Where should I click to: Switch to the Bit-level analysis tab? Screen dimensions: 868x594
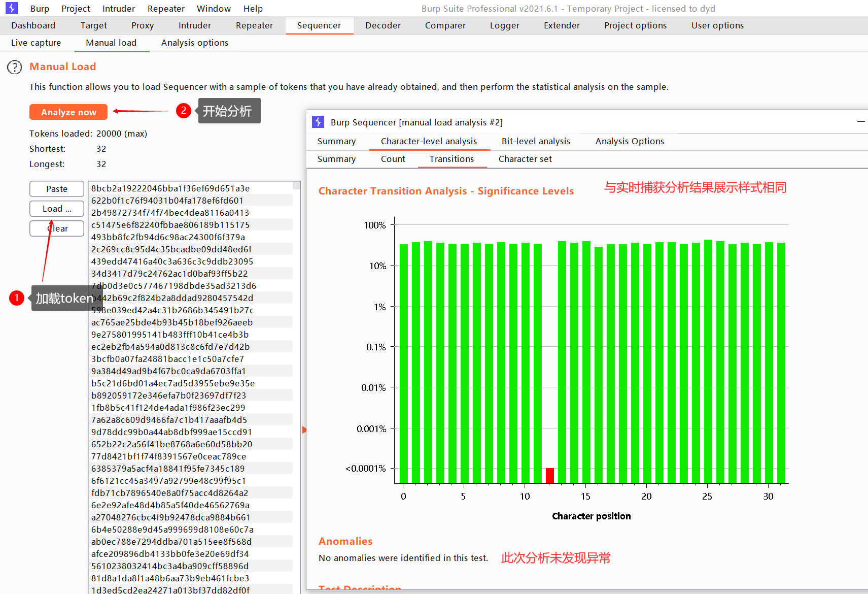click(x=536, y=141)
